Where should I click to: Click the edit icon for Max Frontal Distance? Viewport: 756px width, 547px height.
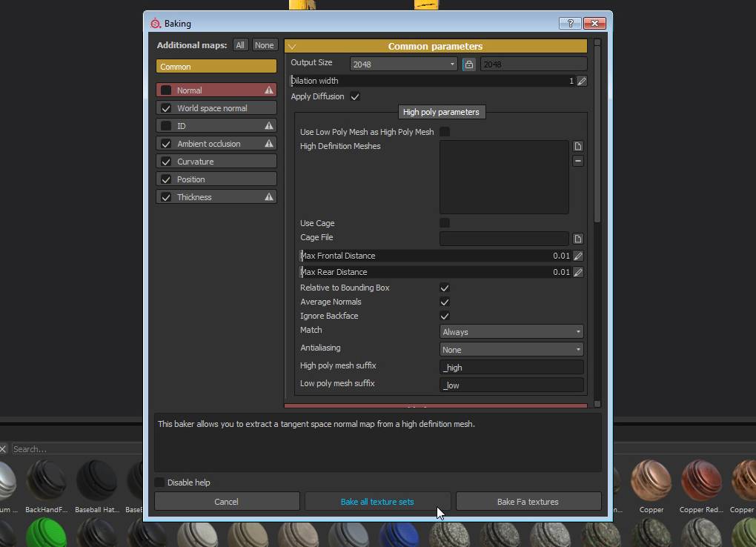tap(578, 256)
